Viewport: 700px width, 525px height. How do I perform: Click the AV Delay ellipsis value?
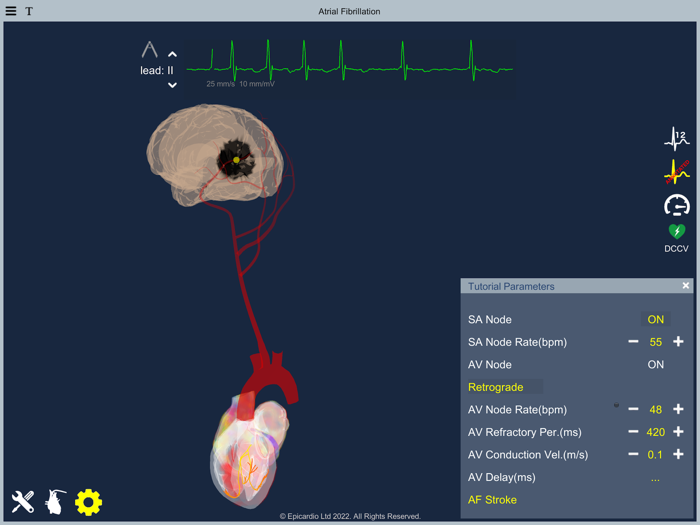point(655,479)
